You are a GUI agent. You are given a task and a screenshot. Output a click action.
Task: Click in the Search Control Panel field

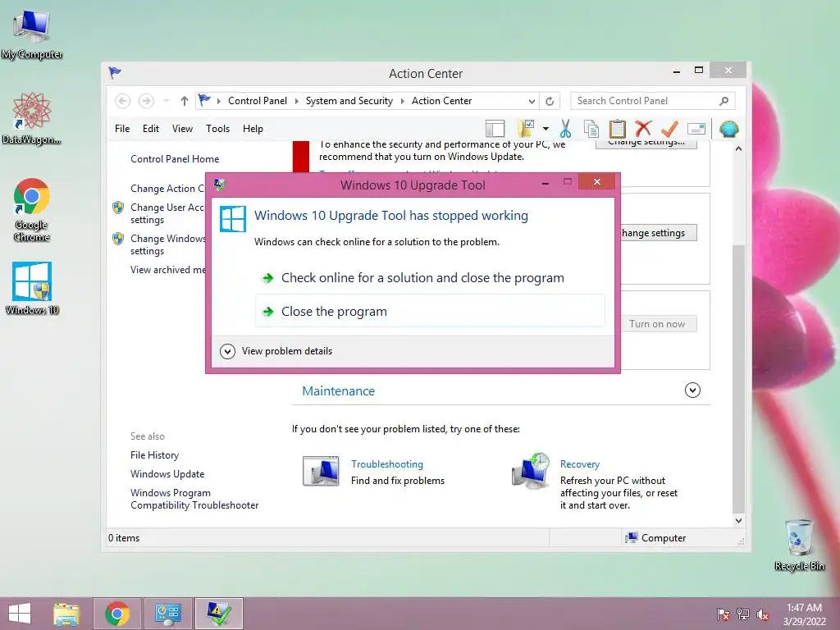[652, 101]
